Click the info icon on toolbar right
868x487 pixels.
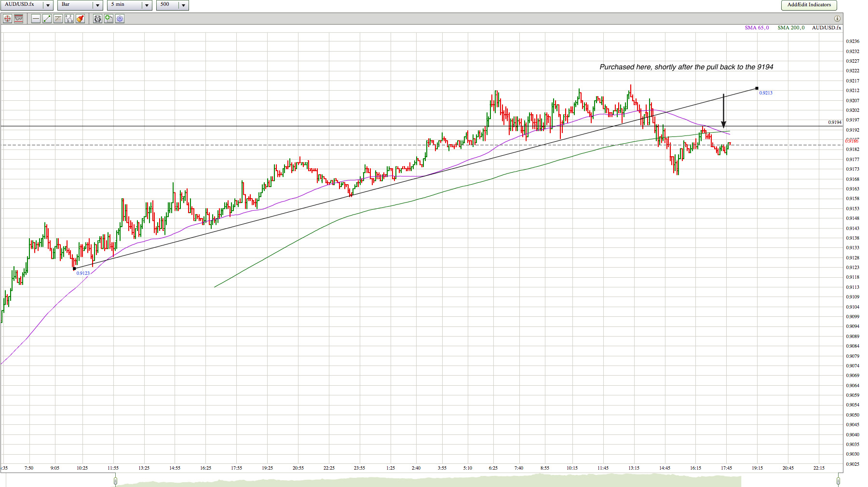(837, 19)
